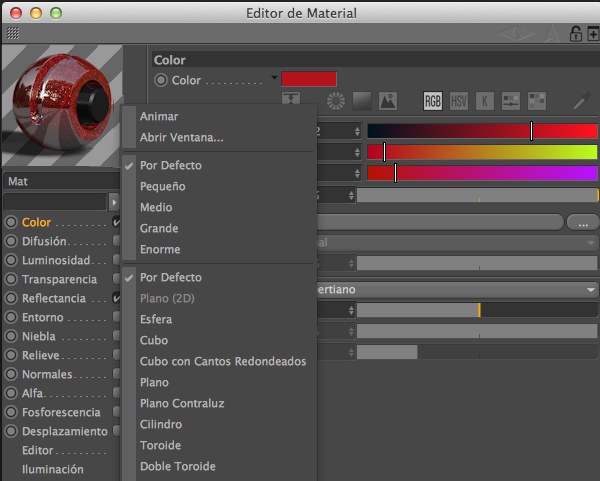Click the lock icon in top right

pos(575,34)
